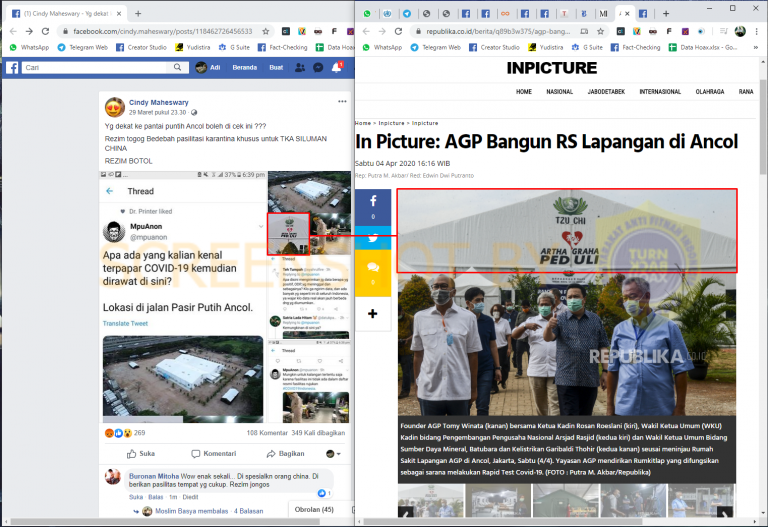Open the post options three-dot menu

342,102
